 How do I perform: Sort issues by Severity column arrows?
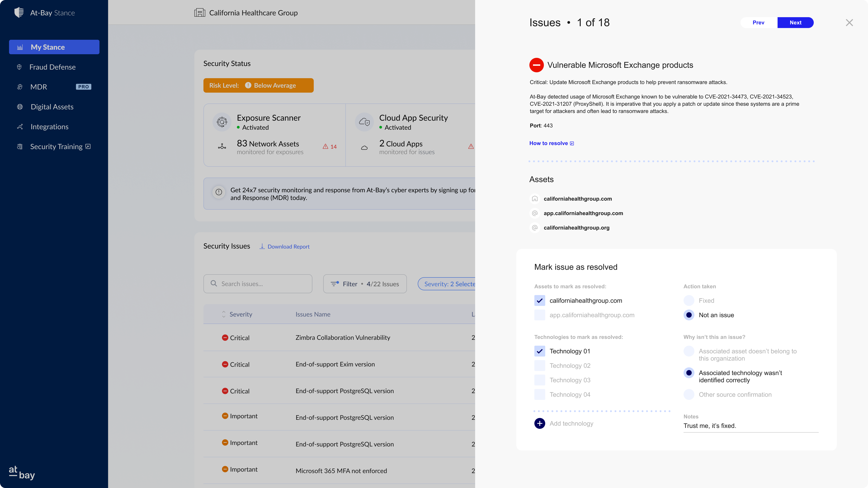[223, 314]
